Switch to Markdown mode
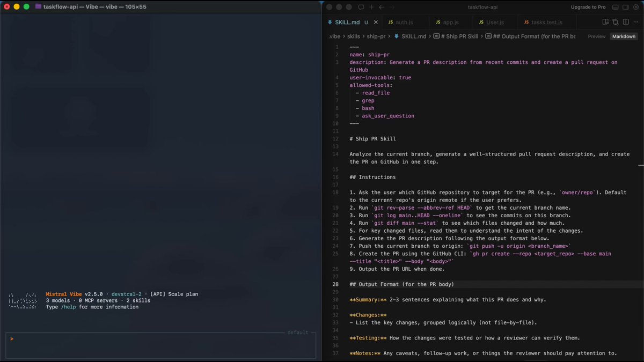The height and width of the screenshot is (362, 644). 623,36
